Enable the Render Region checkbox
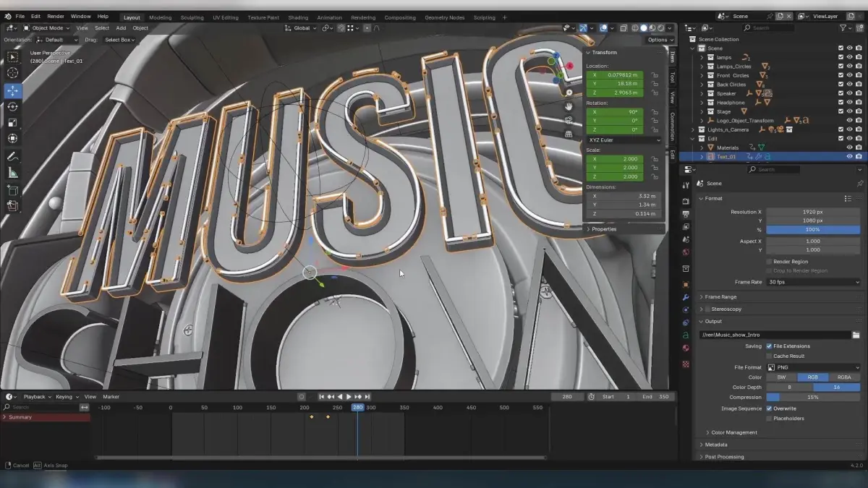Image resolution: width=868 pixels, height=488 pixels. 769,262
